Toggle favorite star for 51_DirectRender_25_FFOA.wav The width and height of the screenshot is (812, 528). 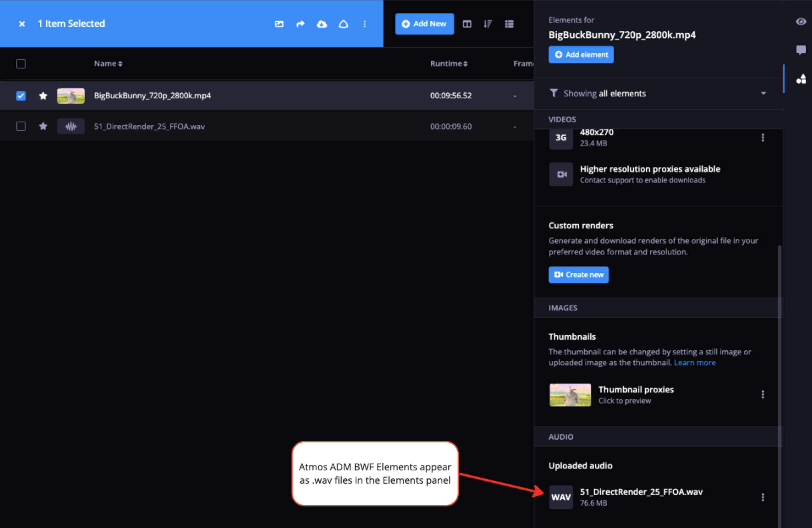[x=43, y=126]
